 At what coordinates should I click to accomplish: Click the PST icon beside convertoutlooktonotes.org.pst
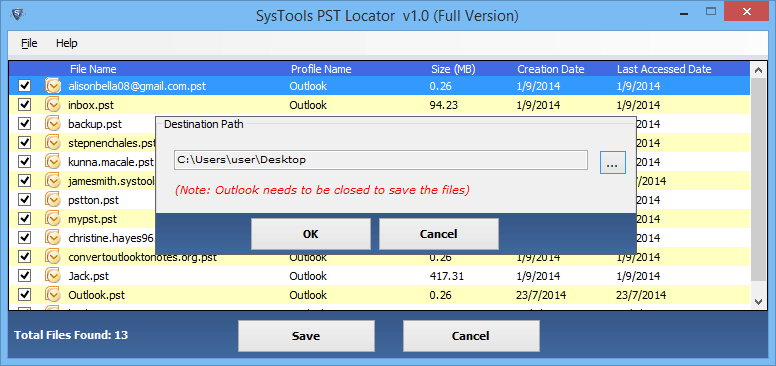[52, 257]
